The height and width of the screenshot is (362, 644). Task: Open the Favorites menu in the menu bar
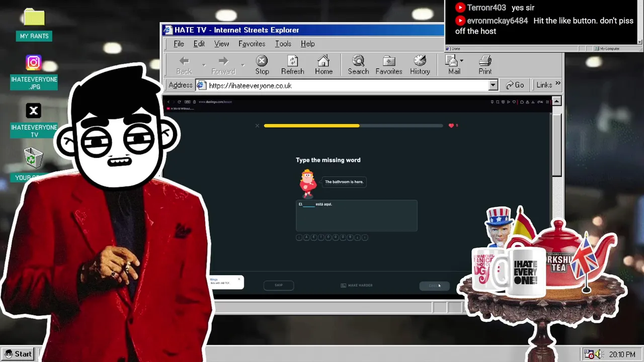click(x=252, y=44)
